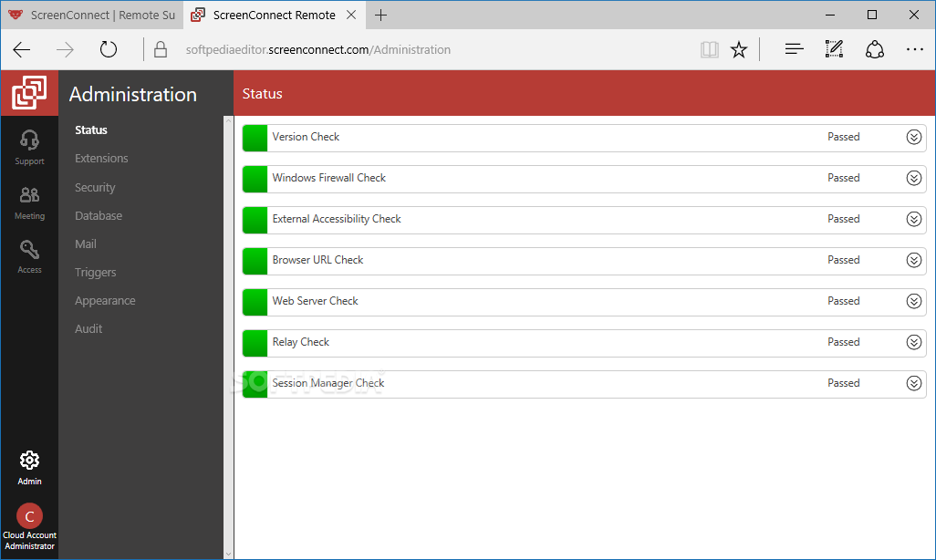Expand the Browser URL Check details
The image size is (936, 560).
click(913, 260)
